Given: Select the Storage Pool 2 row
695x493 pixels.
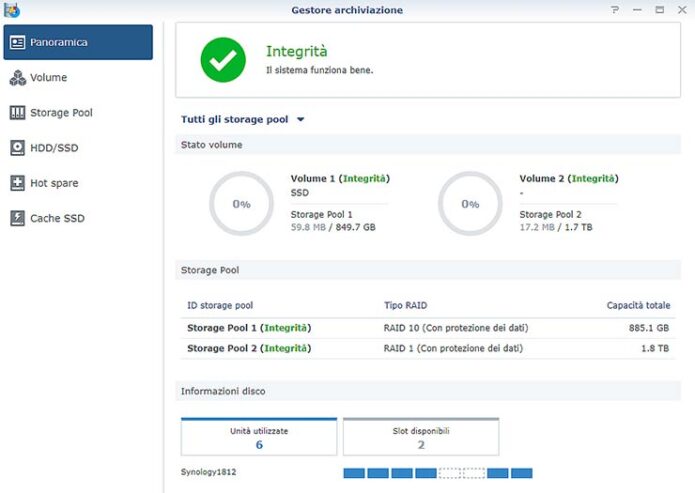Looking at the screenshot, I should point(427,348).
